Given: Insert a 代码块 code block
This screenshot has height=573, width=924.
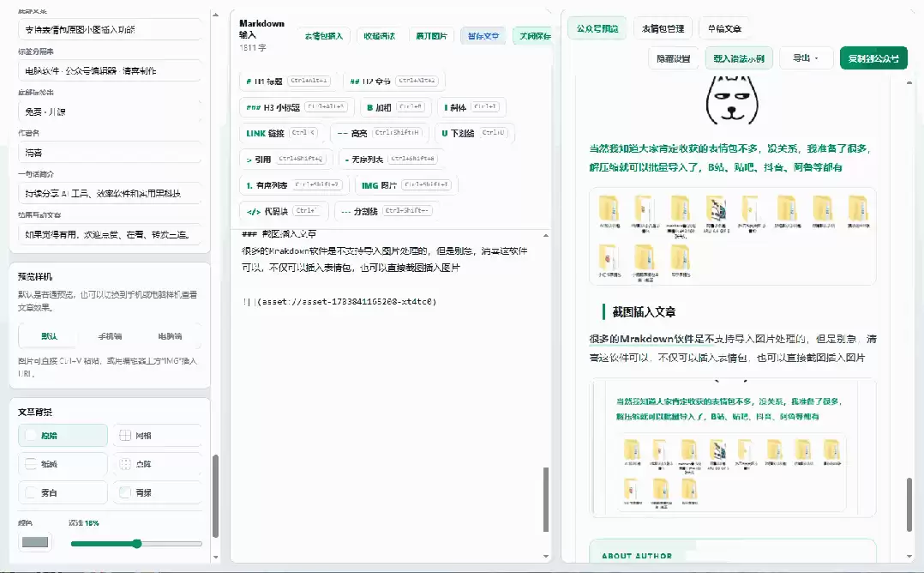Looking at the screenshot, I should point(284,211).
